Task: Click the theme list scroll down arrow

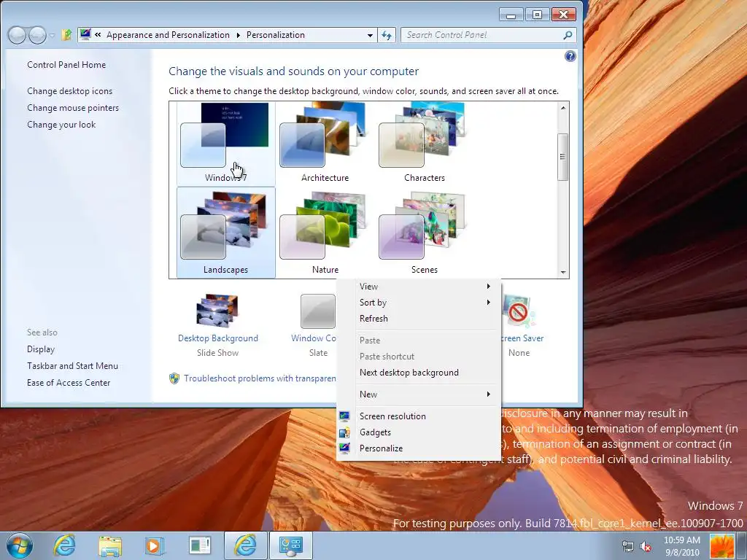Action: [563, 273]
